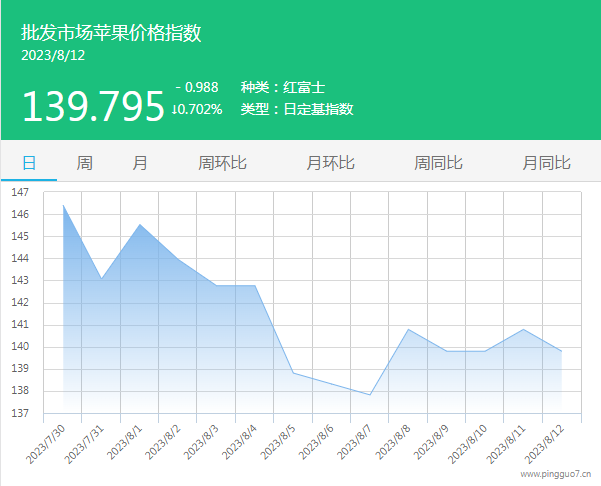Click the 2023/8/12 date under the title

[53, 56]
